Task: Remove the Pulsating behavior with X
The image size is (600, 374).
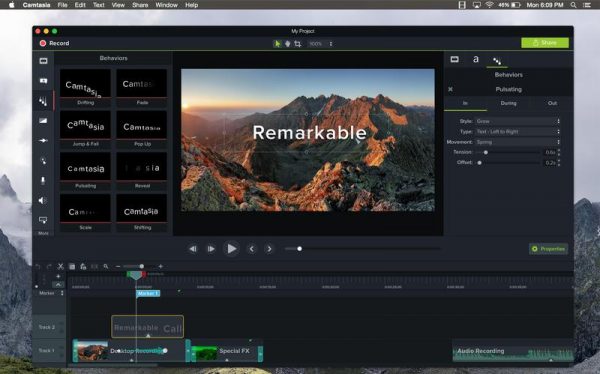Action: [x=450, y=89]
